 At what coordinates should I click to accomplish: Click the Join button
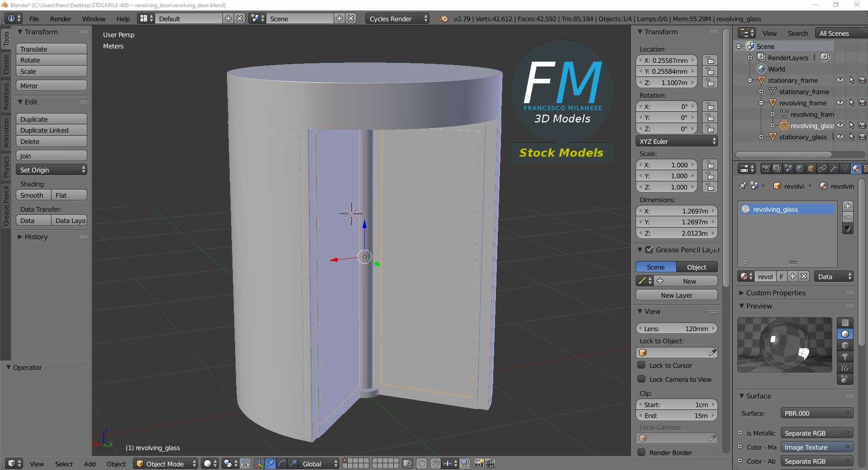(x=52, y=156)
